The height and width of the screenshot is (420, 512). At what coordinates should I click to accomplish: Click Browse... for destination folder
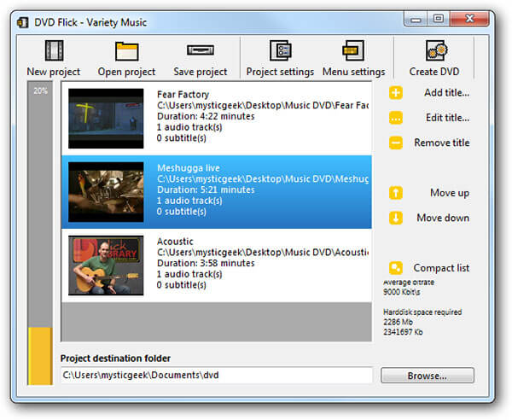[428, 376]
